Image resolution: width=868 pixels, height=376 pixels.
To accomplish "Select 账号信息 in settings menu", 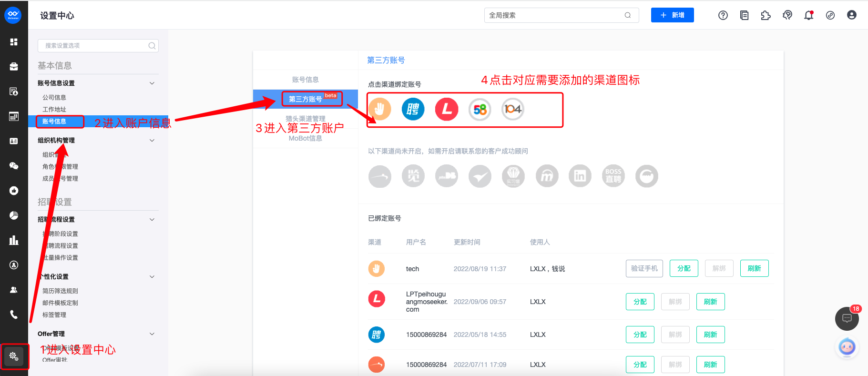I will pos(54,121).
